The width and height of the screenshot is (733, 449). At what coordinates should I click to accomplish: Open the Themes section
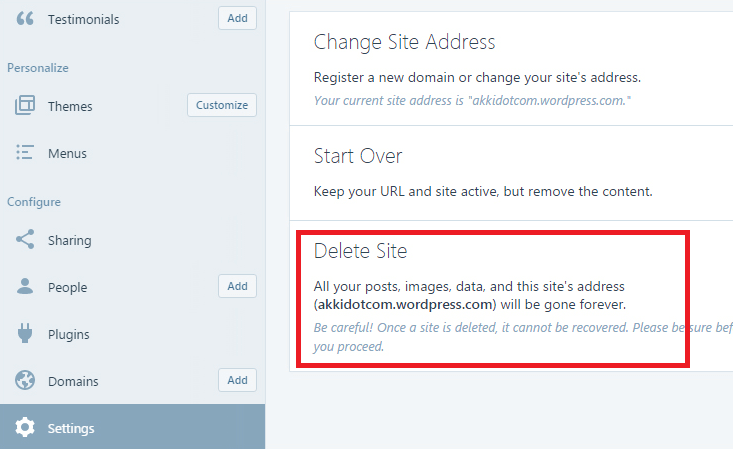[x=70, y=106]
